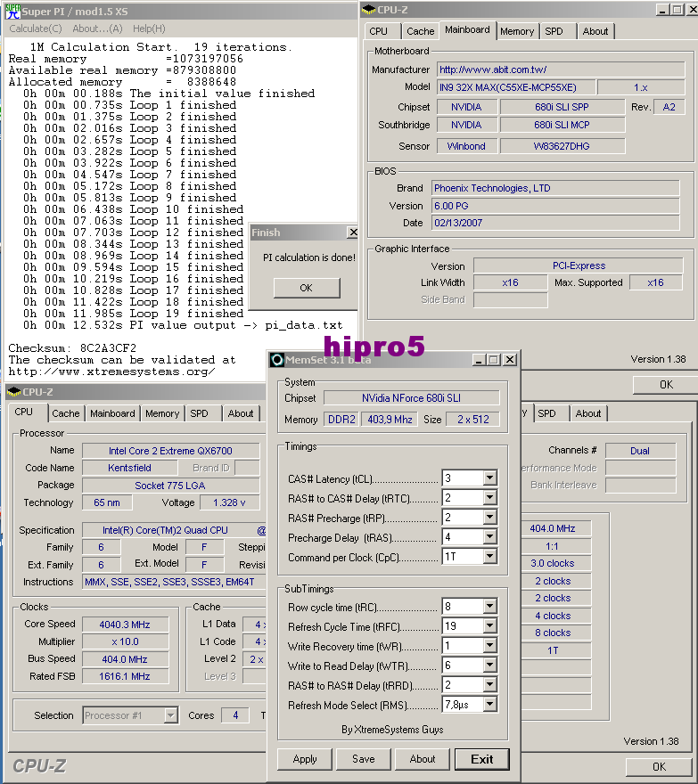Click OK in lower-right CPU-Z Memory window
Screen dimensions: 698x784
pyautogui.click(x=660, y=766)
